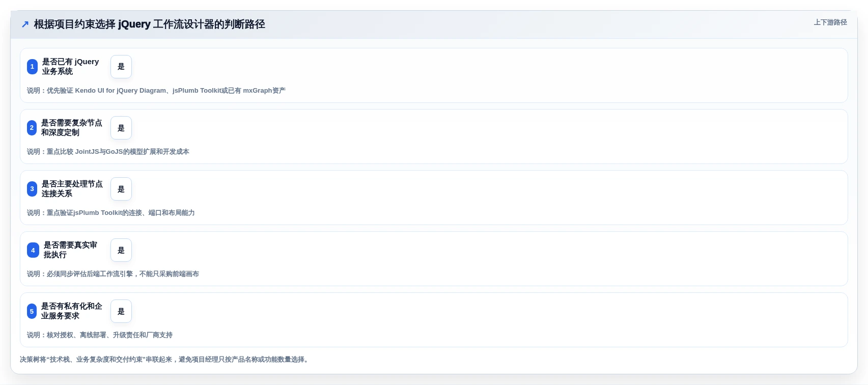Screen dimensions: 868x385
Task: Choose 是 for 是否需要真实审批执行
Action: (x=121, y=250)
